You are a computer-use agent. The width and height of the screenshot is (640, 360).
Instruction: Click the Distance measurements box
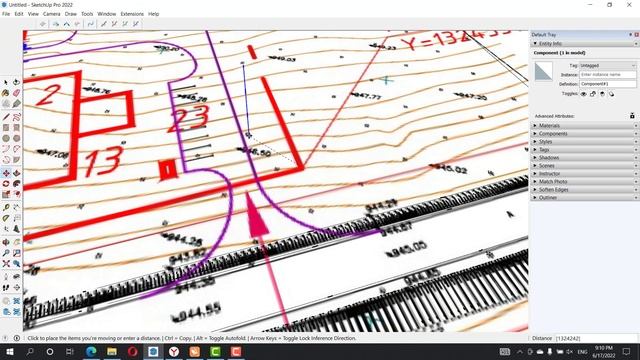596,338
